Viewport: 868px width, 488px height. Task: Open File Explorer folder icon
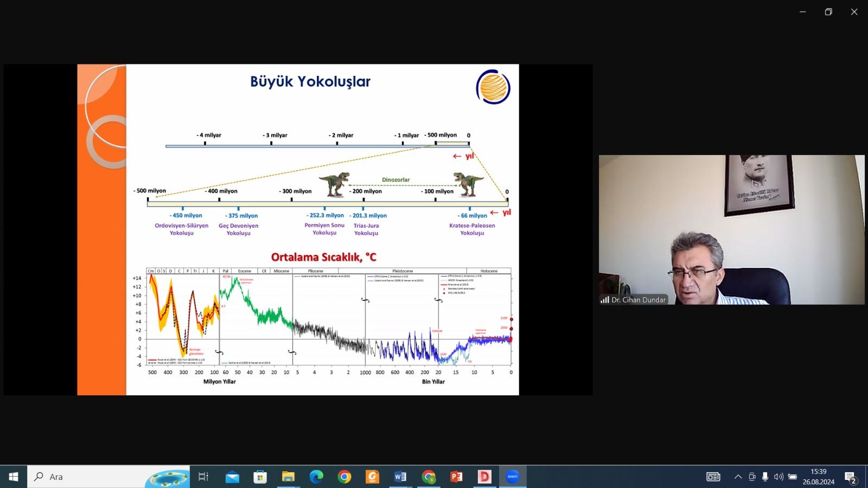tap(288, 477)
